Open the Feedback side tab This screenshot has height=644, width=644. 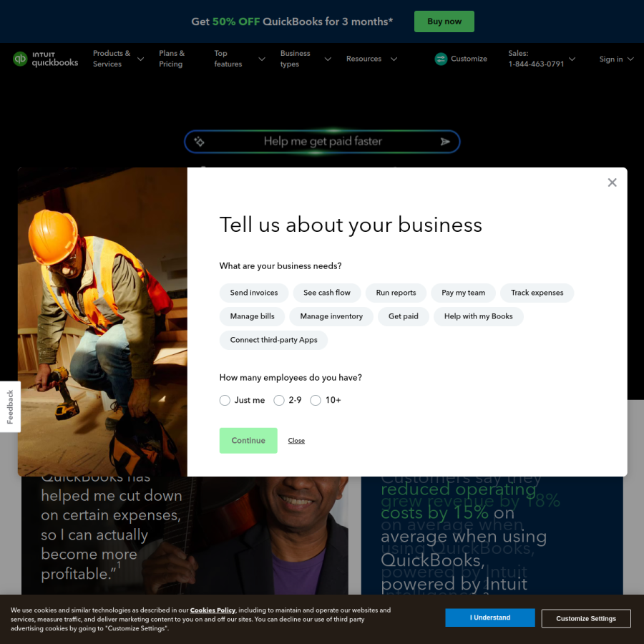click(10, 406)
